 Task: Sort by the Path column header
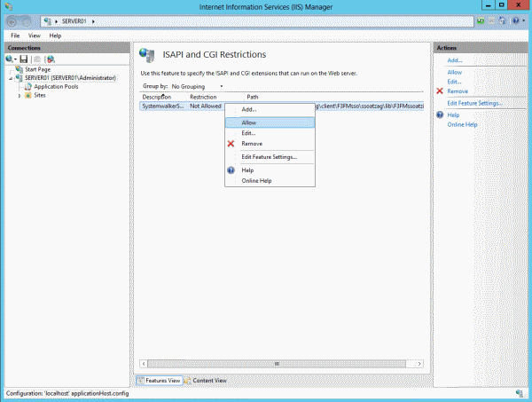334,97
